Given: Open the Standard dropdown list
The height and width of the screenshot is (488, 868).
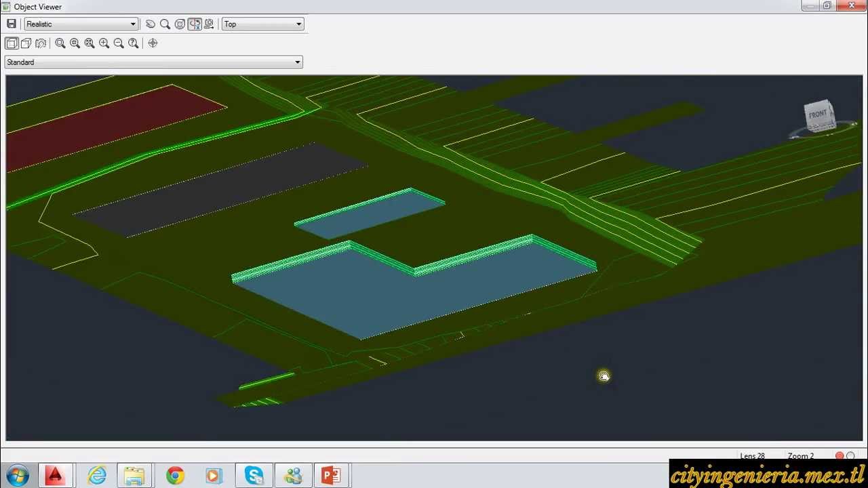Looking at the screenshot, I should point(153,62).
